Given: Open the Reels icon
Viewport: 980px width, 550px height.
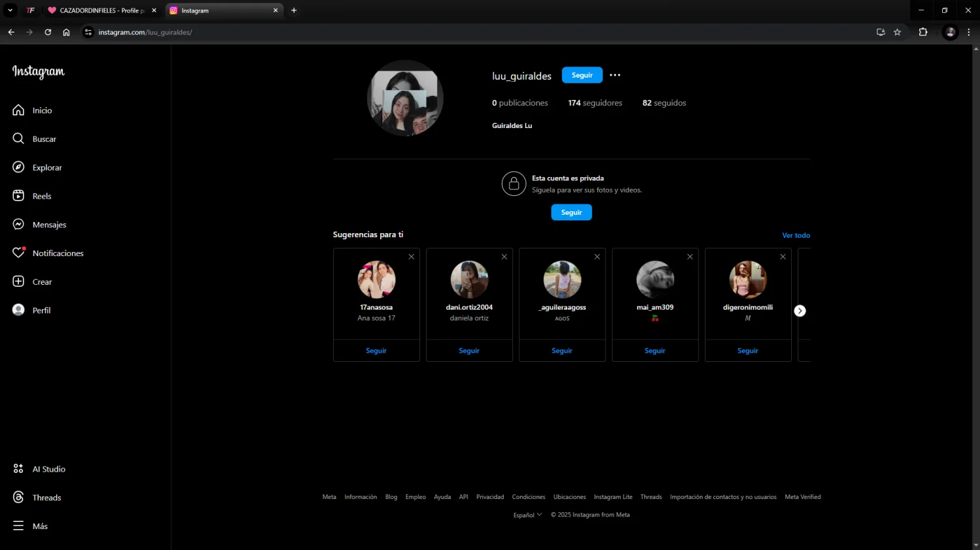Looking at the screenshot, I should coord(18,196).
